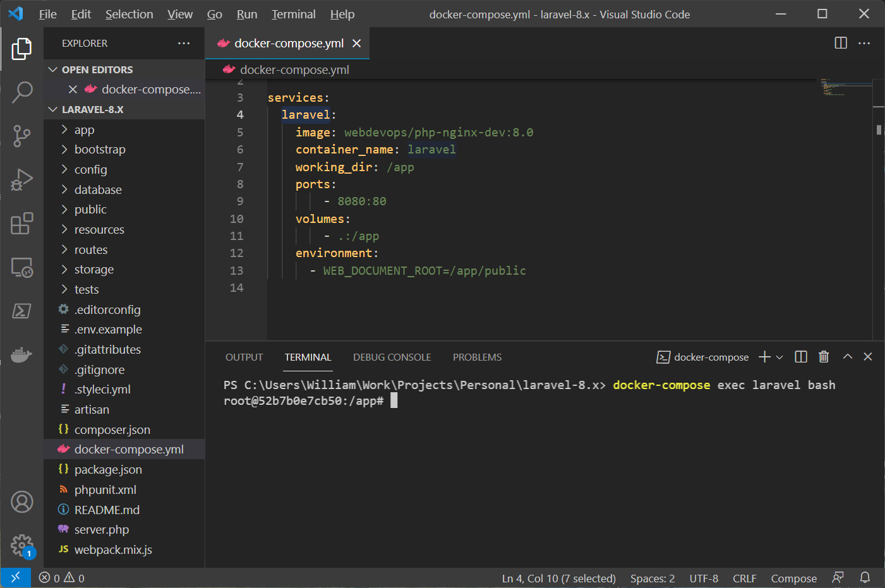Screen dimensions: 885x588
Task: Open the Accounts menu icon
Action: pyautogui.click(x=21, y=502)
